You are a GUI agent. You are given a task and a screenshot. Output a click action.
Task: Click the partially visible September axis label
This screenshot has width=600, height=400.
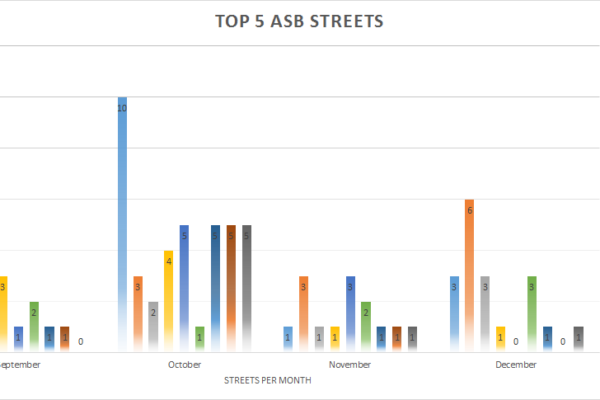(x=20, y=365)
